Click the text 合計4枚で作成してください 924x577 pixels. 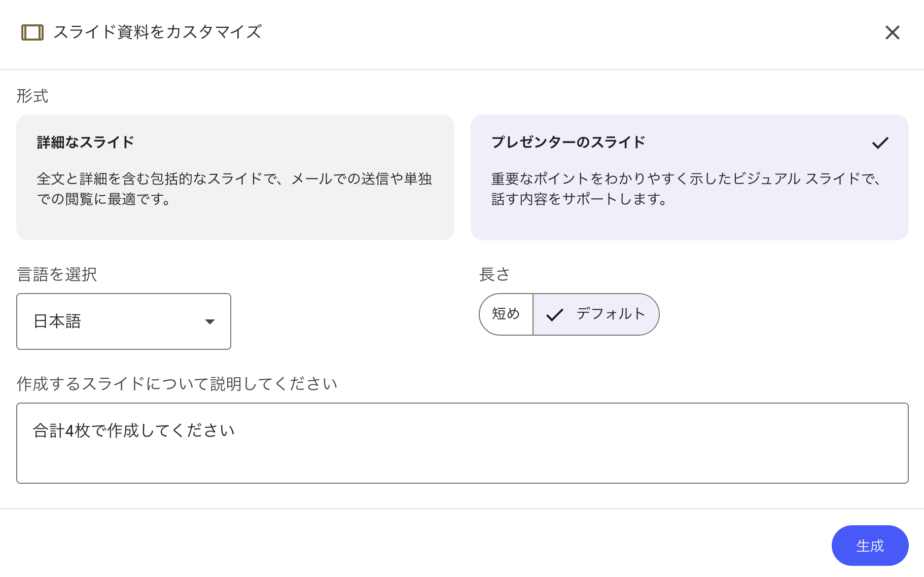click(133, 429)
